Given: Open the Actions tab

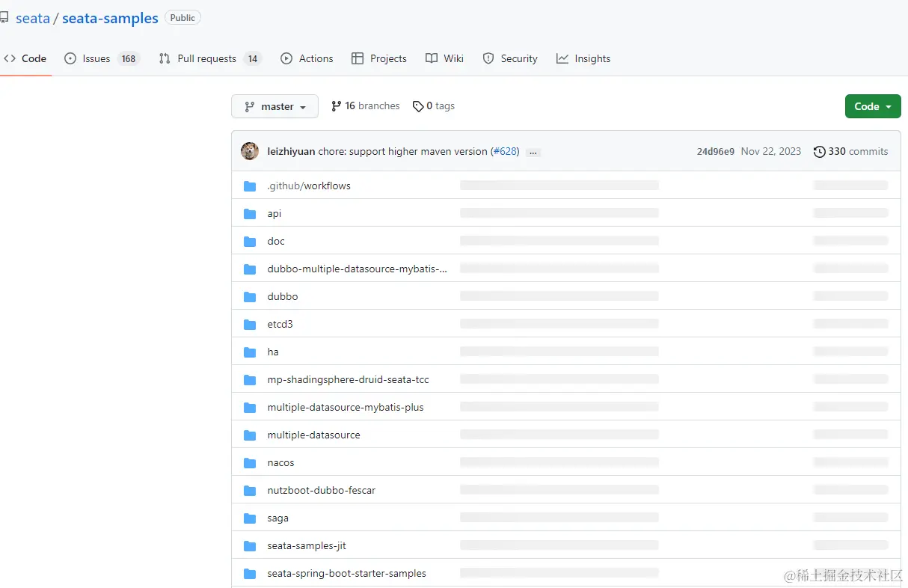Looking at the screenshot, I should click(307, 58).
